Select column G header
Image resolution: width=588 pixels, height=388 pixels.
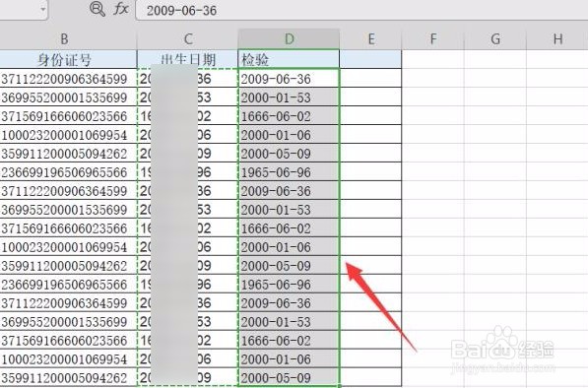click(495, 39)
